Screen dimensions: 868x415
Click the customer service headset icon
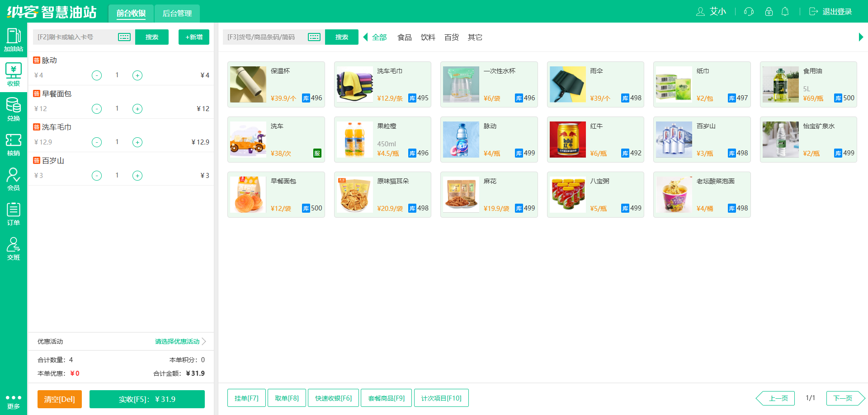[x=749, y=12]
